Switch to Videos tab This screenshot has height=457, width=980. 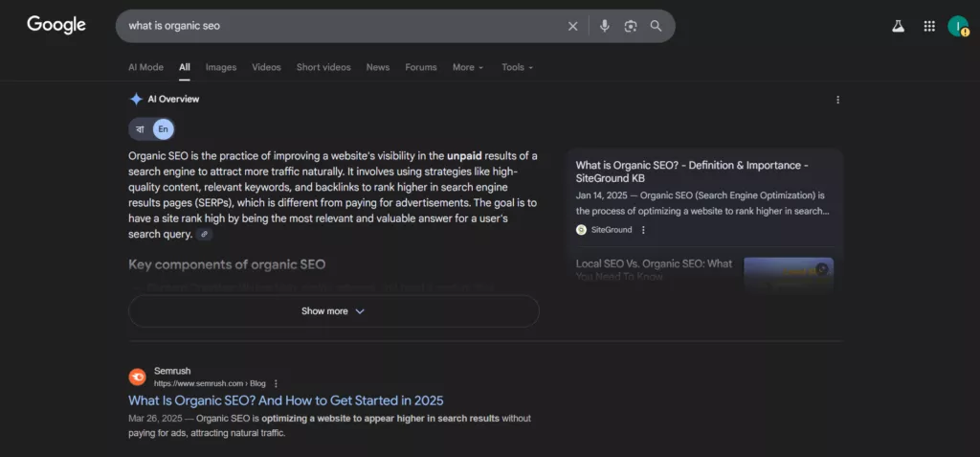coord(266,68)
